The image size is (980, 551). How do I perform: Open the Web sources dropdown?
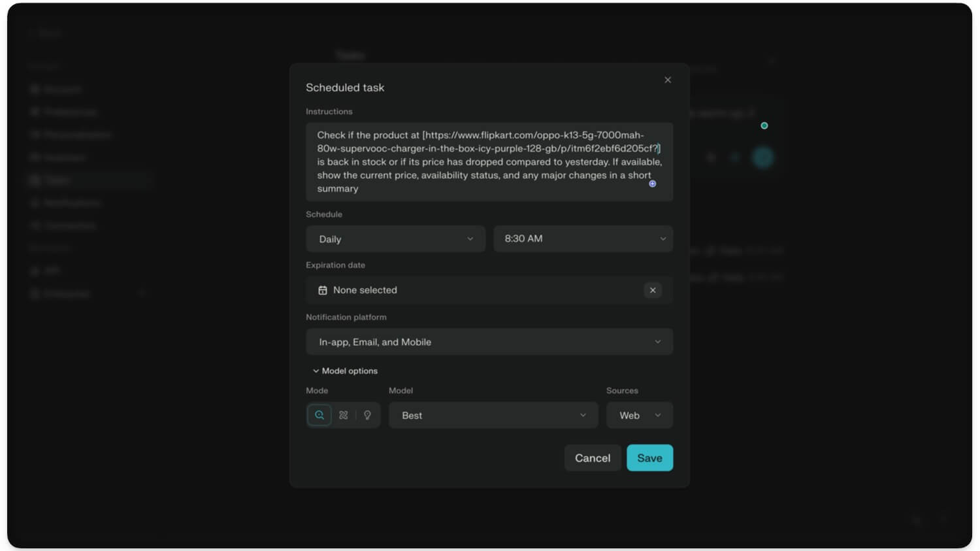point(639,416)
